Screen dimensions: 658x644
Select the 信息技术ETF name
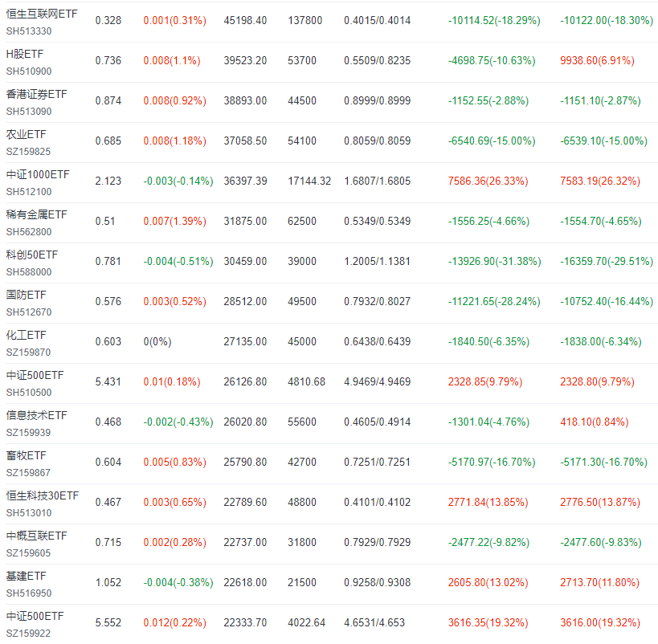click(x=36, y=416)
